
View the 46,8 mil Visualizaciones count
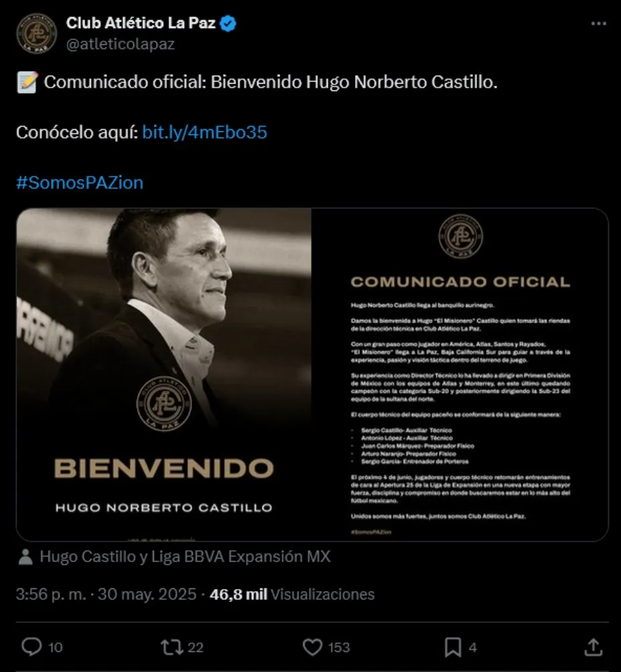coord(292,594)
